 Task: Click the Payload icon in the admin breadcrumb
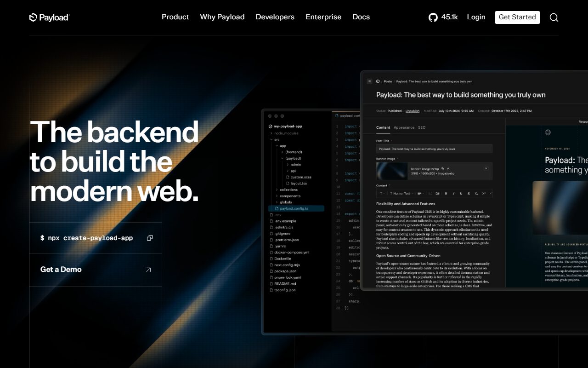(x=378, y=81)
